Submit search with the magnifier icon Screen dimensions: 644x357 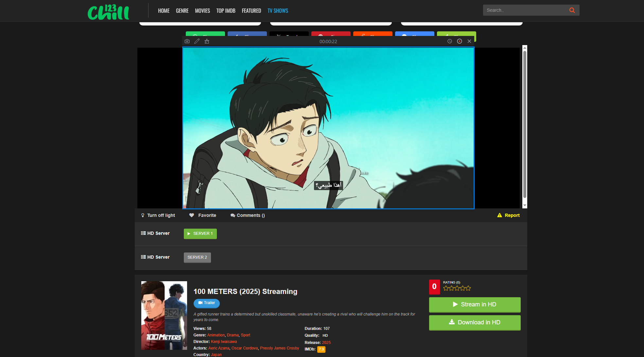point(572,10)
